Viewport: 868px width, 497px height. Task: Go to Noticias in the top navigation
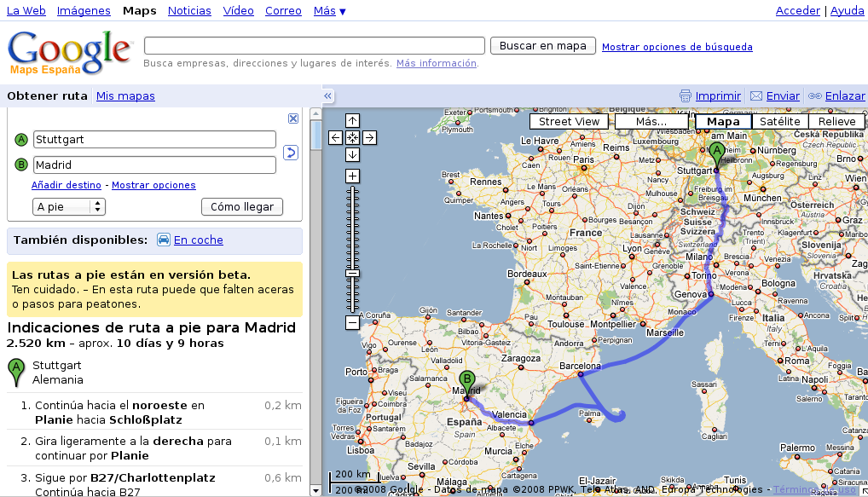pyautogui.click(x=189, y=10)
